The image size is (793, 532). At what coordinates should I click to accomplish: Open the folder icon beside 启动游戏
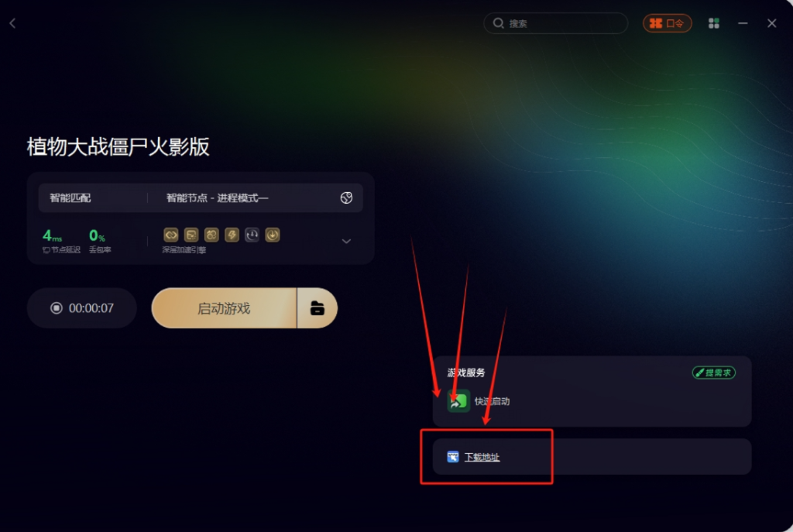tap(317, 308)
